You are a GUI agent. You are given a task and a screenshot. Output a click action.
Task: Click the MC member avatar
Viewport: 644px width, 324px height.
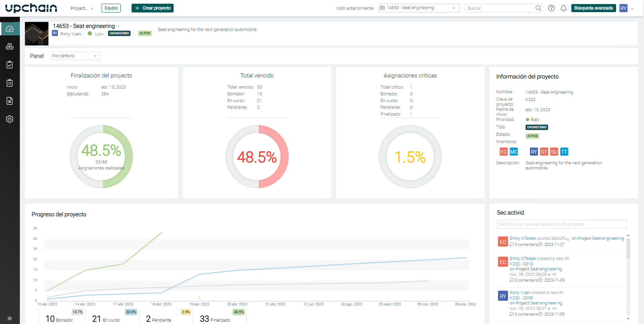point(514,152)
